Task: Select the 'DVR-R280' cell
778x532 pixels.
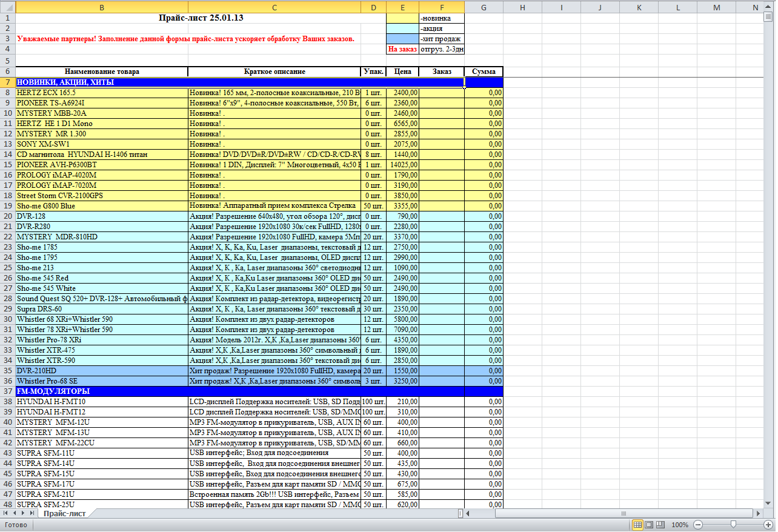Action: click(102, 226)
